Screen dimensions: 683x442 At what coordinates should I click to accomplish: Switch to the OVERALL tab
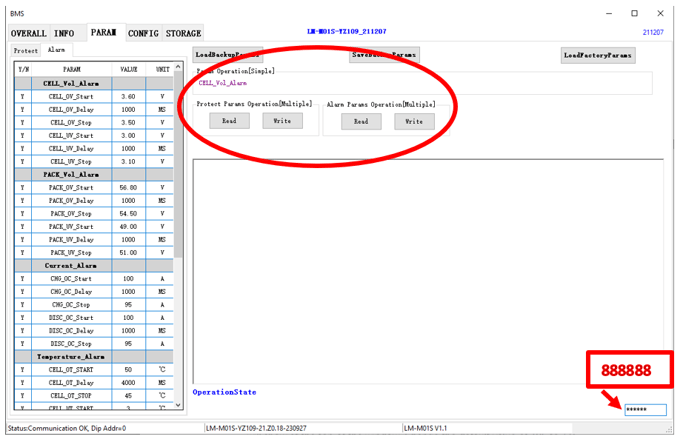(28, 33)
